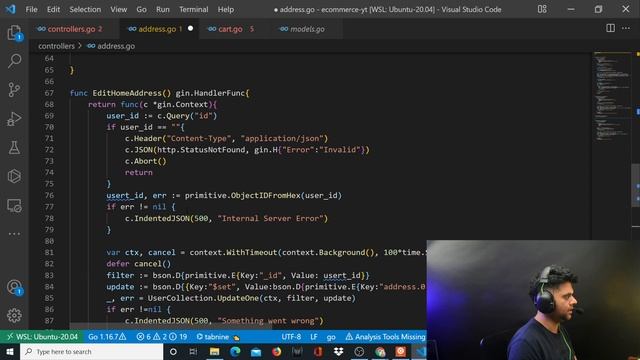Click the underlined usert_id on line 76
The width and height of the screenshot is (640, 360).
click(x=125, y=196)
